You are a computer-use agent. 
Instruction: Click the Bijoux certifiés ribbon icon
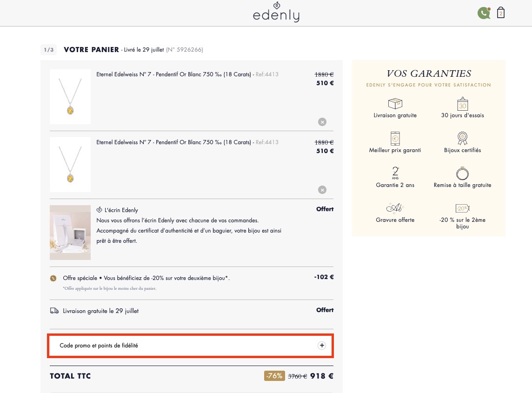click(462, 138)
